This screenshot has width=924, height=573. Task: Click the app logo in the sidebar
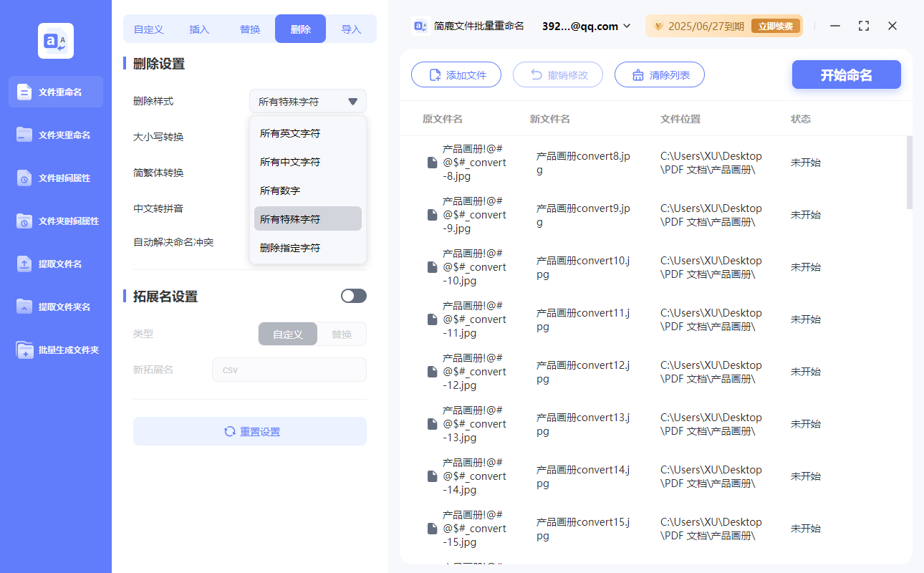(x=55, y=41)
